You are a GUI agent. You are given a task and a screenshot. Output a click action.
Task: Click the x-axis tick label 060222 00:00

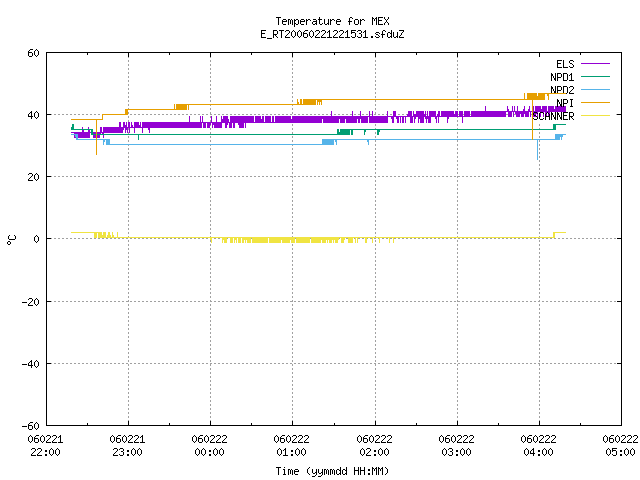pos(209,446)
